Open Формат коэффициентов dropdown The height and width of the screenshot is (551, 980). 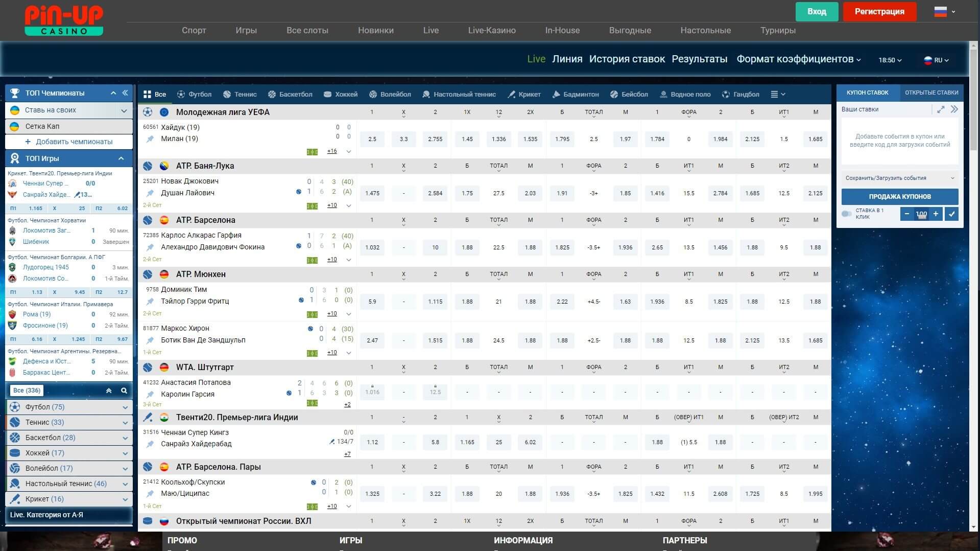tap(799, 59)
